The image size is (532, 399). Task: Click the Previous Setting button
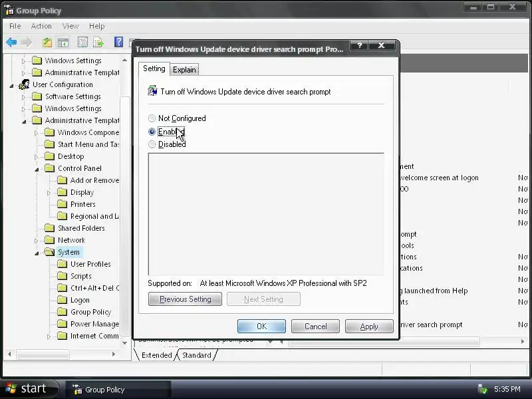186,299
